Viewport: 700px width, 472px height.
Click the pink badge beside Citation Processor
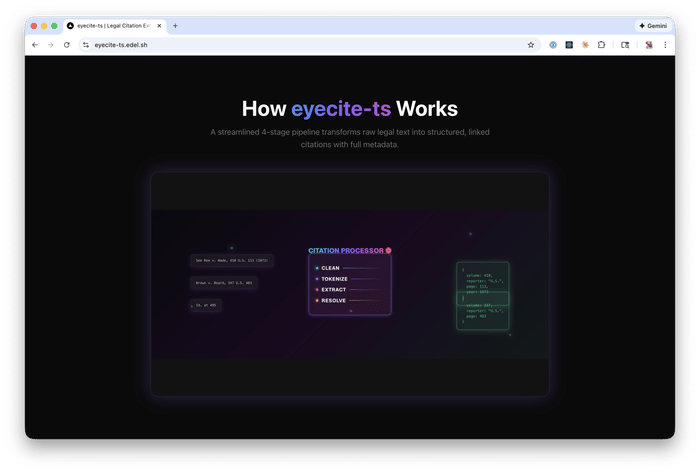(x=388, y=250)
